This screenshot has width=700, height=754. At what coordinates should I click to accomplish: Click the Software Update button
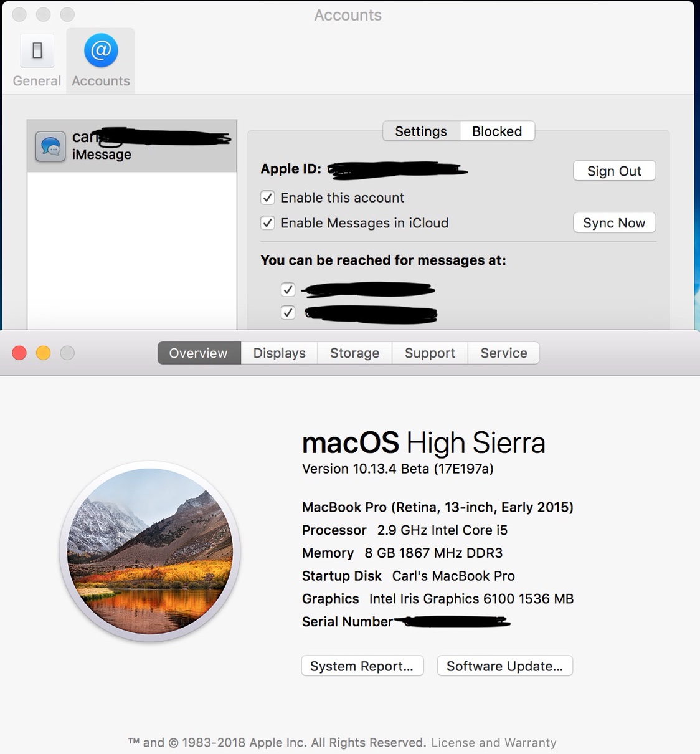point(505,666)
